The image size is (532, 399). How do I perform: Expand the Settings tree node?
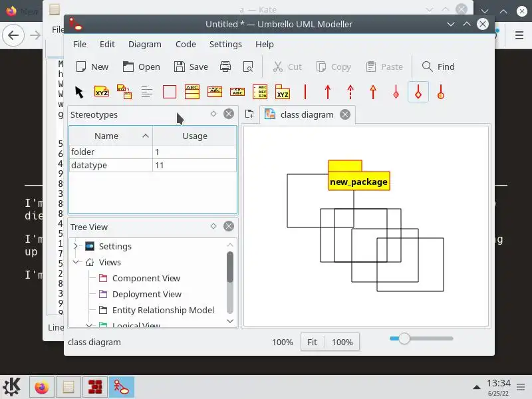pyautogui.click(x=76, y=246)
